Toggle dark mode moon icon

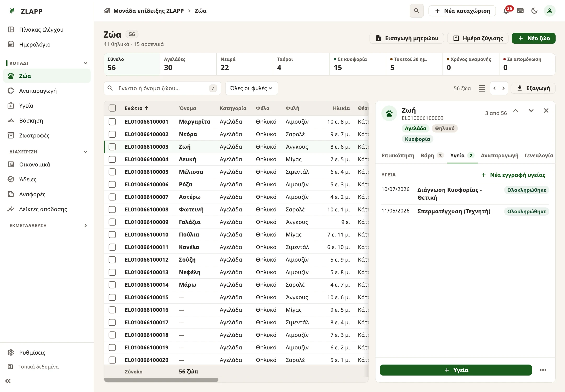click(534, 11)
